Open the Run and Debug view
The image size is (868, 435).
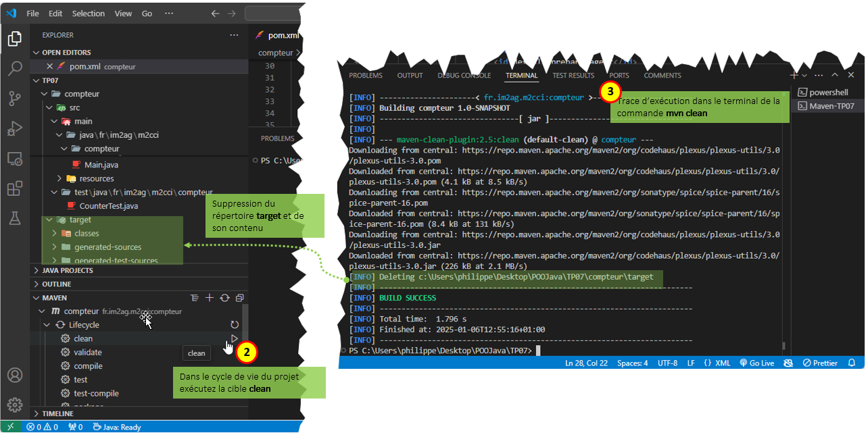14,128
